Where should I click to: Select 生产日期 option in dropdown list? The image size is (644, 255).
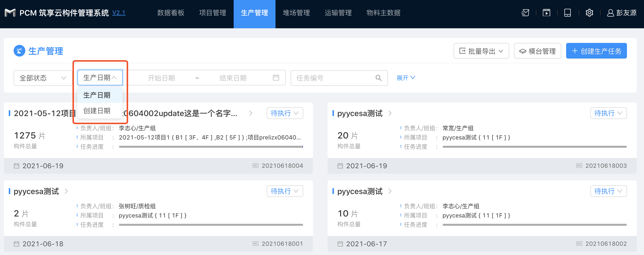100,95
